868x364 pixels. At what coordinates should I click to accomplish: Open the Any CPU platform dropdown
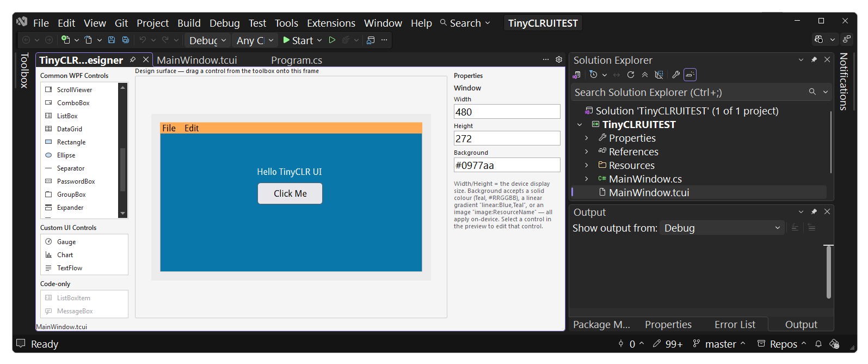coord(255,40)
